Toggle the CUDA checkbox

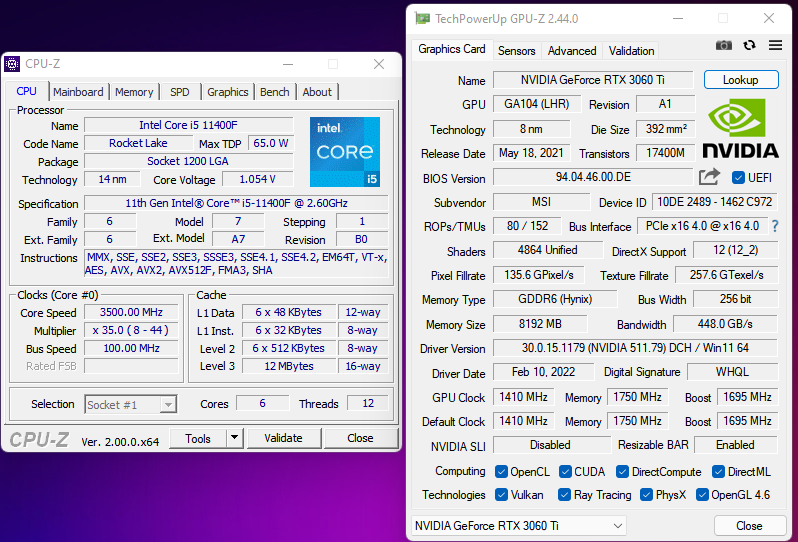coord(565,472)
